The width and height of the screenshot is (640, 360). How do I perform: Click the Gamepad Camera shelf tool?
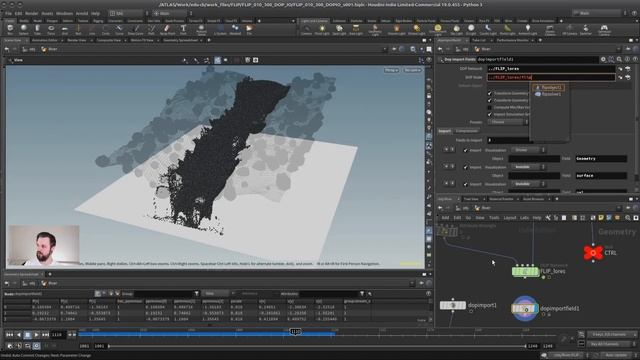pyautogui.click(x=604, y=30)
